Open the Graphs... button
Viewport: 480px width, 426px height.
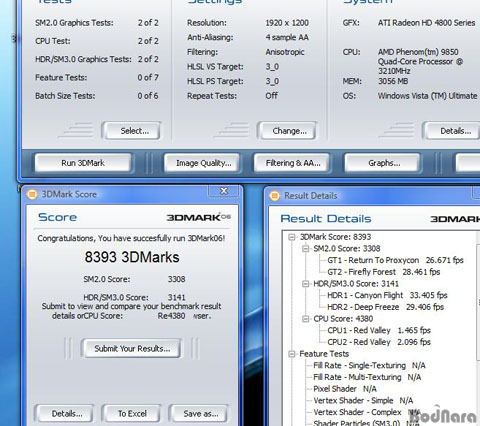pyautogui.click(x=382, y=163)
